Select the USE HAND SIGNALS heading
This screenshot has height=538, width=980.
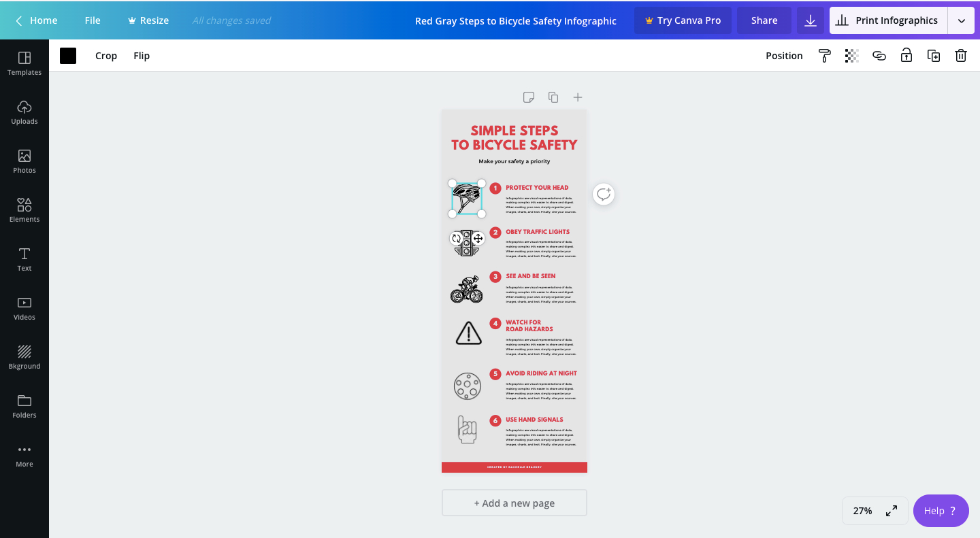pos(534,420)
